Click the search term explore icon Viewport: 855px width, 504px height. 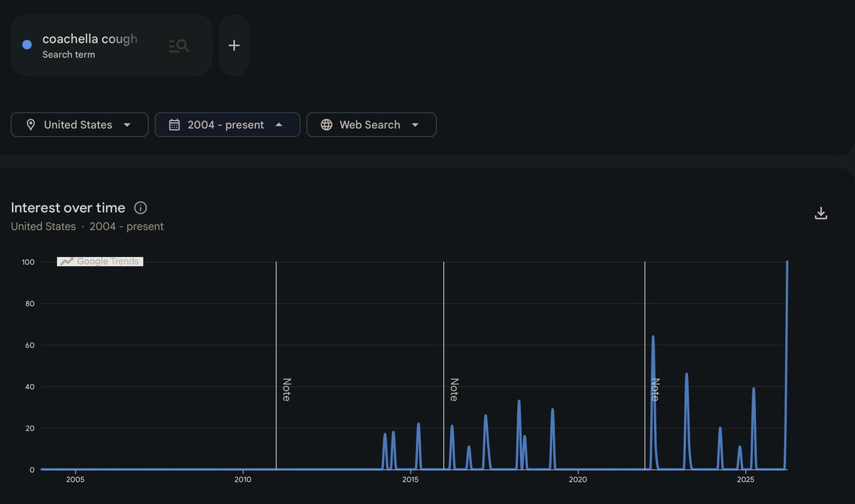tap(179, 46)
